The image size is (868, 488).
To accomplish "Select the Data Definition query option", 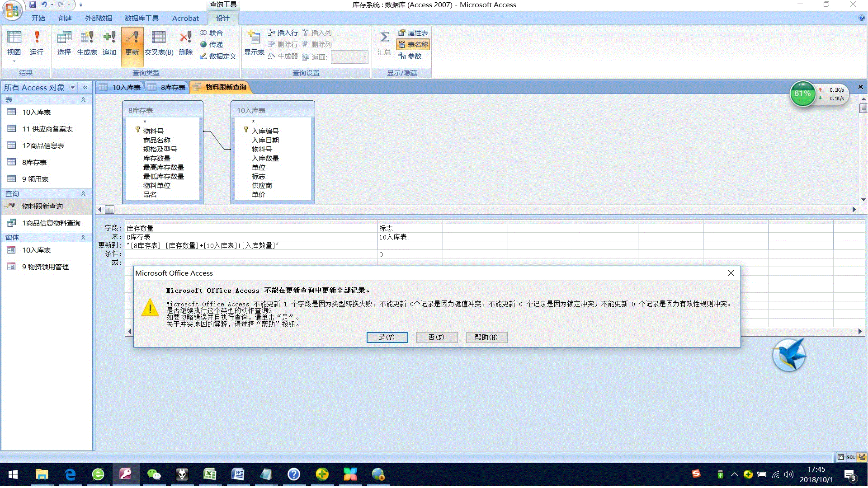I will [218, 56].
